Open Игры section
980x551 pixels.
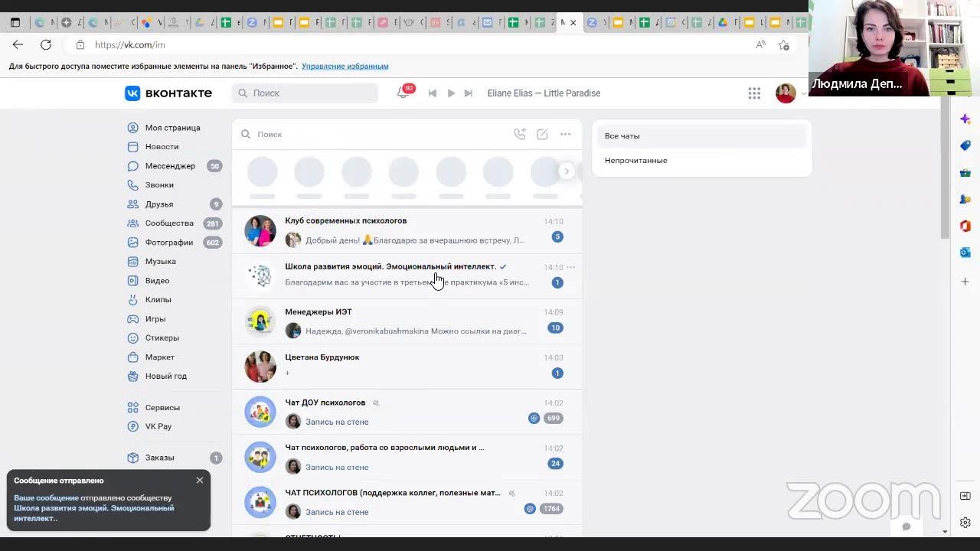point(155,319)
